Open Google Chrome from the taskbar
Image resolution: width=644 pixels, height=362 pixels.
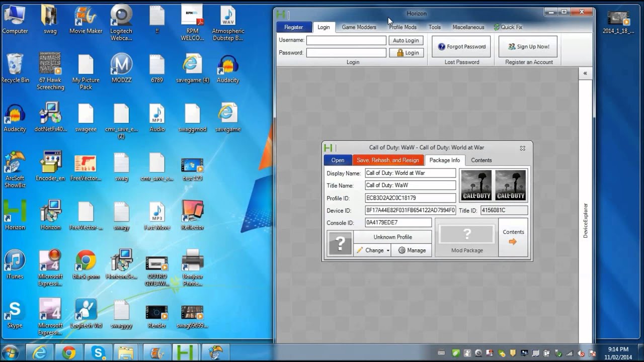[69, 353]
